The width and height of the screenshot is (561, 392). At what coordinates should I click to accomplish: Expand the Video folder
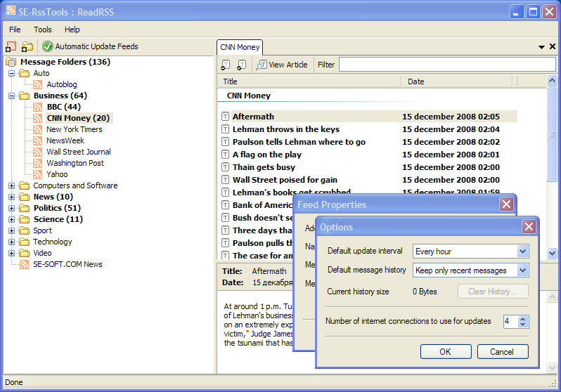pos(12,253)
